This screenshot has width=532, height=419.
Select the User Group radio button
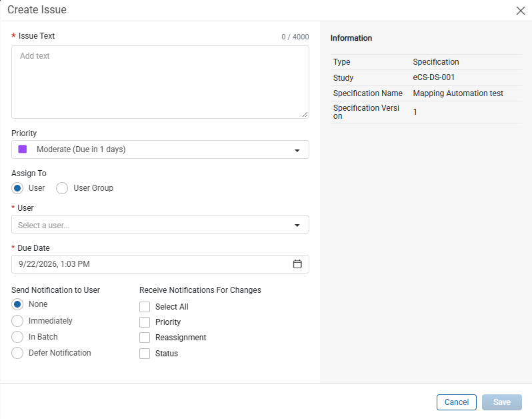(62, 188)
